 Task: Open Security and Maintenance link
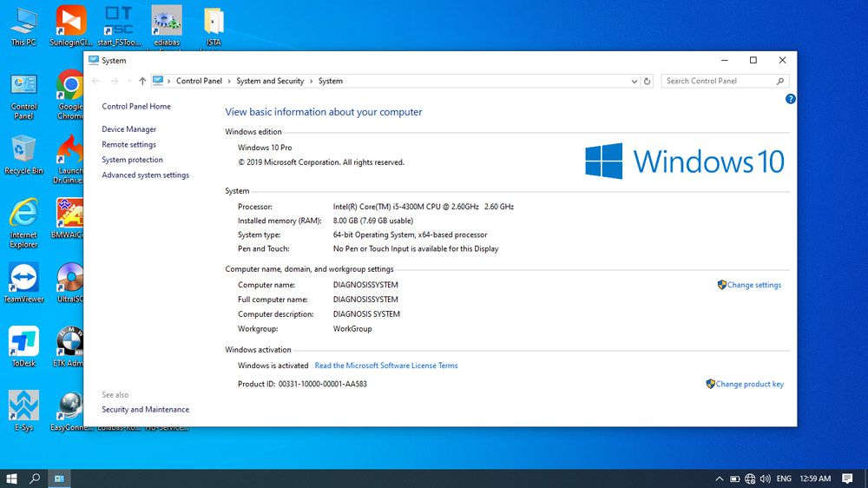(x=146, y=409)
